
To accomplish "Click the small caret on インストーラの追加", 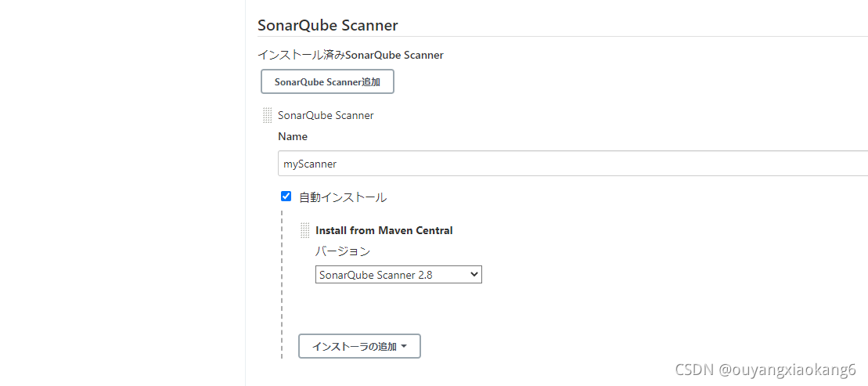I will (404, 347).
